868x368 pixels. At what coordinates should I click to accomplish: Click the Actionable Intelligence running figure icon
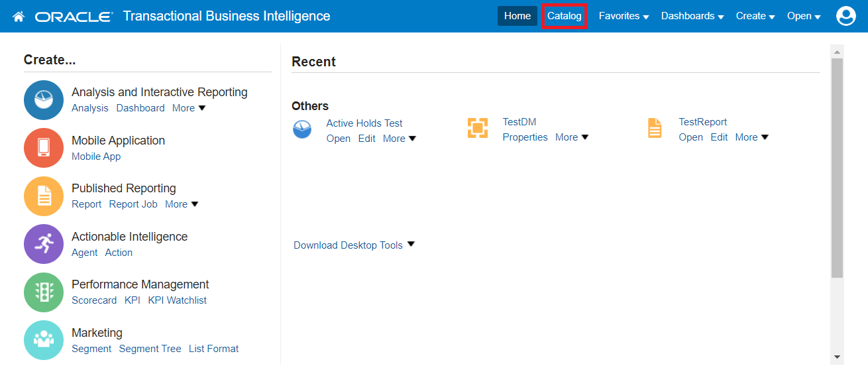[44, 244]
